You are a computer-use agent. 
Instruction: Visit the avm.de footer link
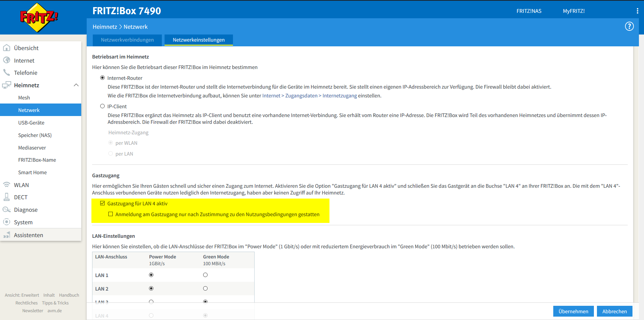pyautogui.click(x=55, y=311)
